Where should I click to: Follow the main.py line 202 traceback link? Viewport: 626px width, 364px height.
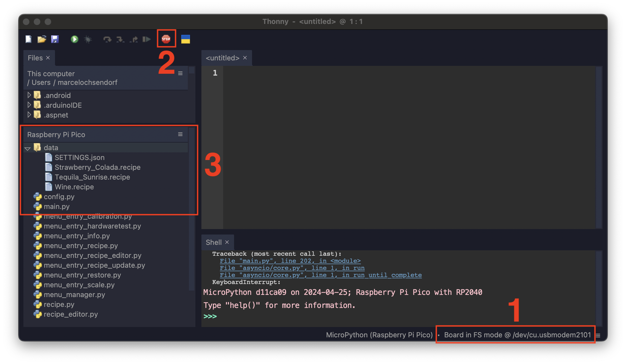pyautogui.click(x=290, y=261)
